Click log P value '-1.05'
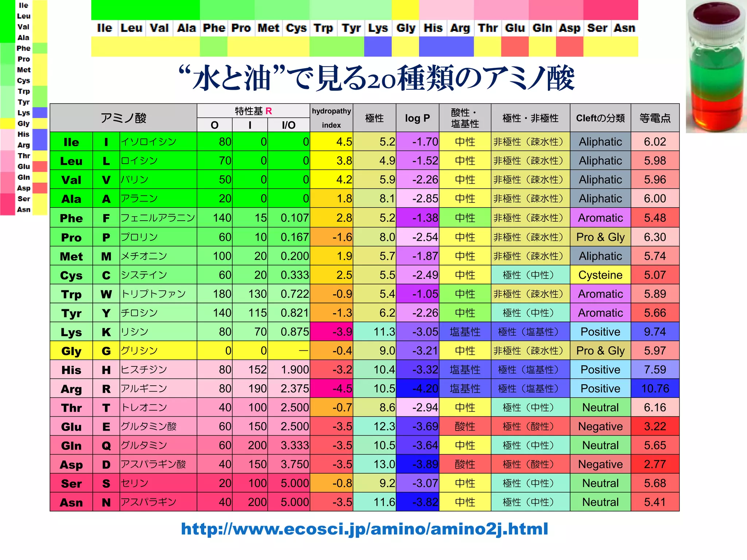The image size is (747, 560). tap(418, 294)
